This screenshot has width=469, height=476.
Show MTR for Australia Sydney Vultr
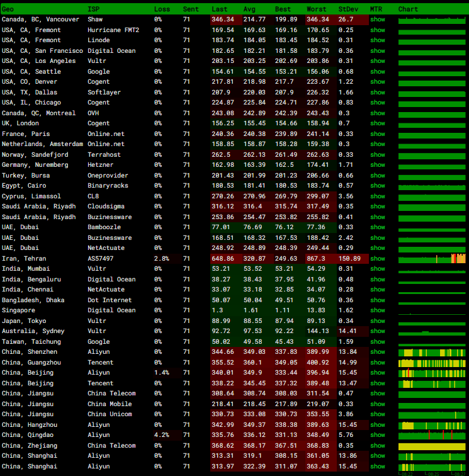coord(377,331)
